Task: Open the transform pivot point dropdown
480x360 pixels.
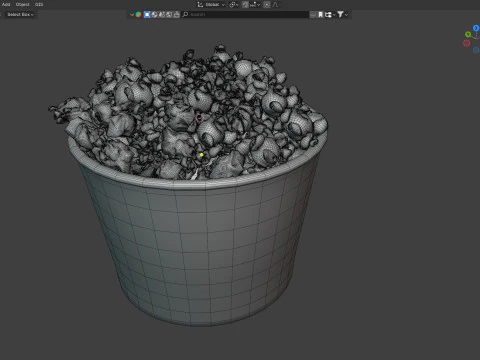Action: pos(234,5)
